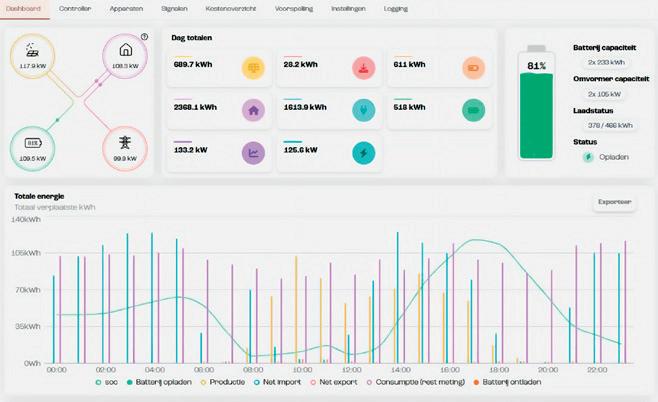This screenshot has width=658, height=402.
Task: Open the help question mark icon
Action: (x=144, y=37)
